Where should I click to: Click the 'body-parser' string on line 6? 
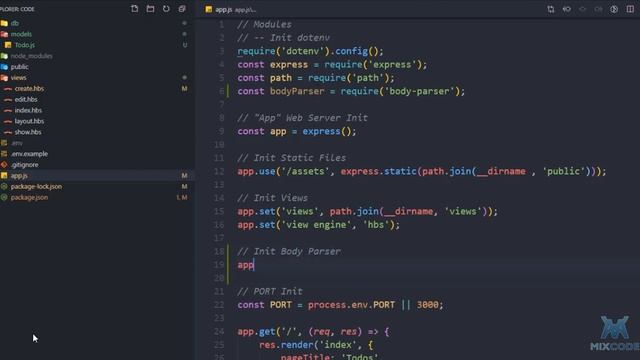point(420,91)
